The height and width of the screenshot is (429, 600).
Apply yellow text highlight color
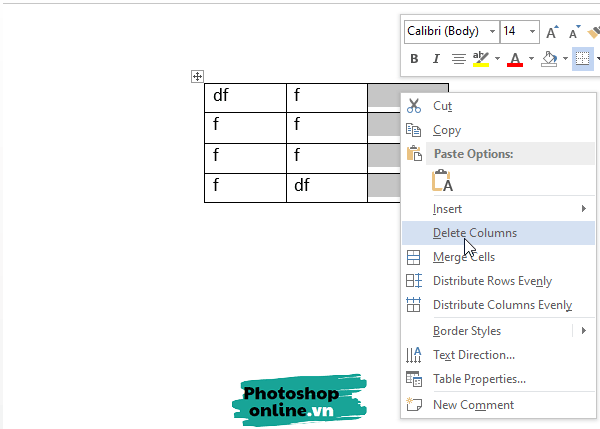[481, 60]
